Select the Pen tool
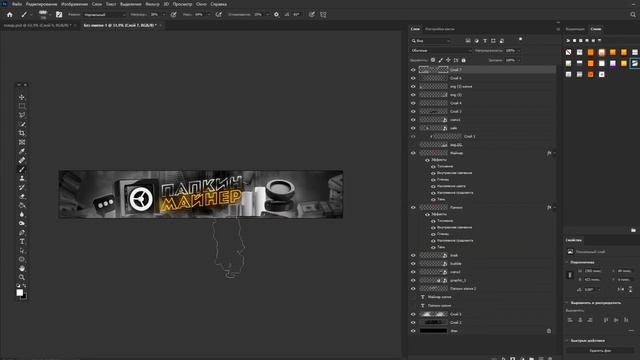The width and height of the screenshot is (640, 360). pyautogui.click(x=22, y=232)
